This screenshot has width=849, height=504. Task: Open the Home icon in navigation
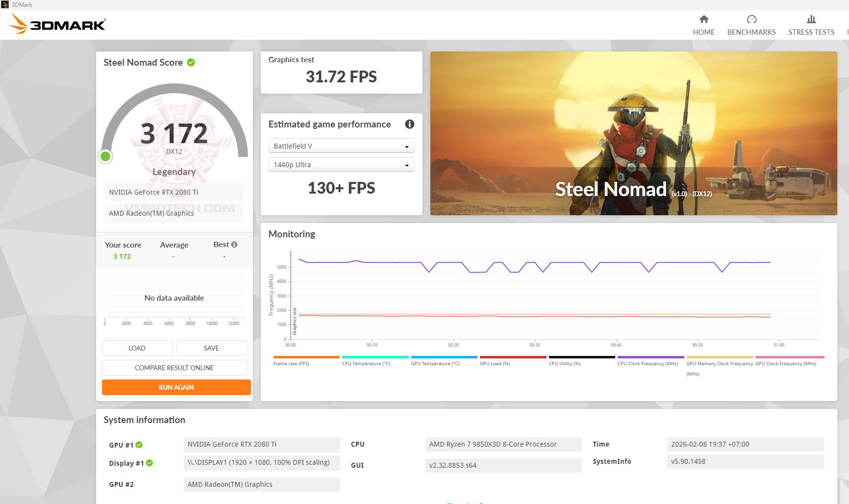703,19
